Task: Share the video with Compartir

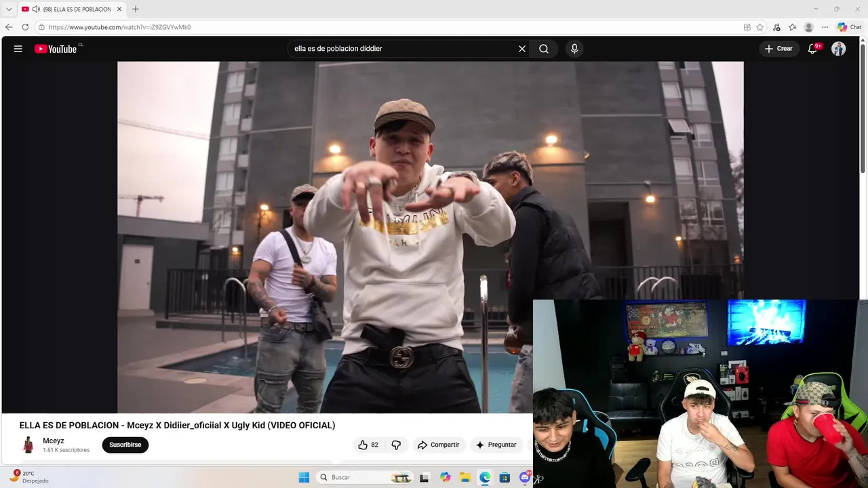Action: pyautogui.click(x=438, y=445)
